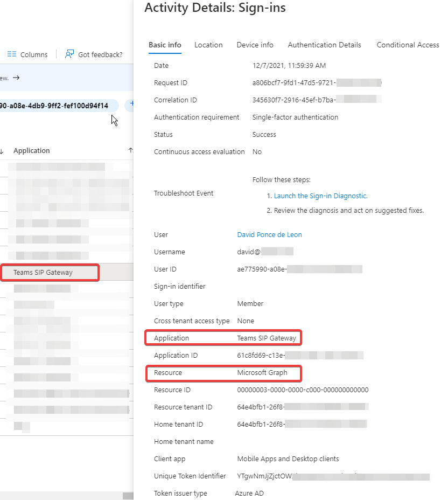The height and width of the screenshot is (500, 448).
Task: Open the Device info tab
Action: (x=255, y=45)
